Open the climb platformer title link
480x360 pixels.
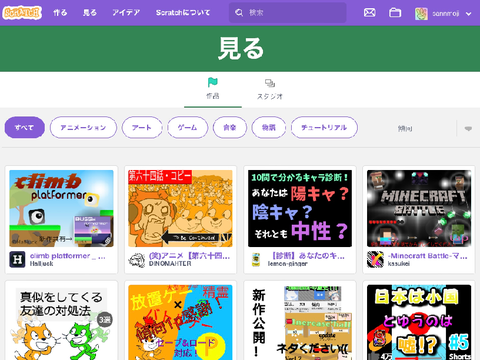pos(68,256)
